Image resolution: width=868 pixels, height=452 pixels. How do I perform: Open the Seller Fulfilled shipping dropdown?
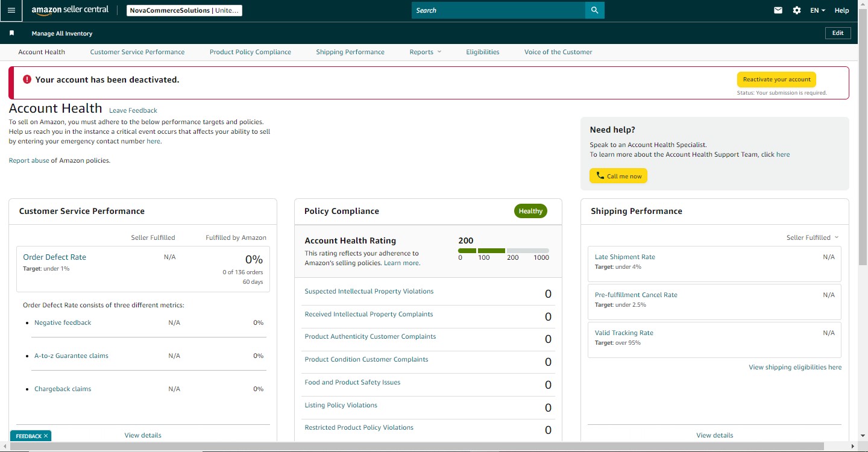pos(813,237)
